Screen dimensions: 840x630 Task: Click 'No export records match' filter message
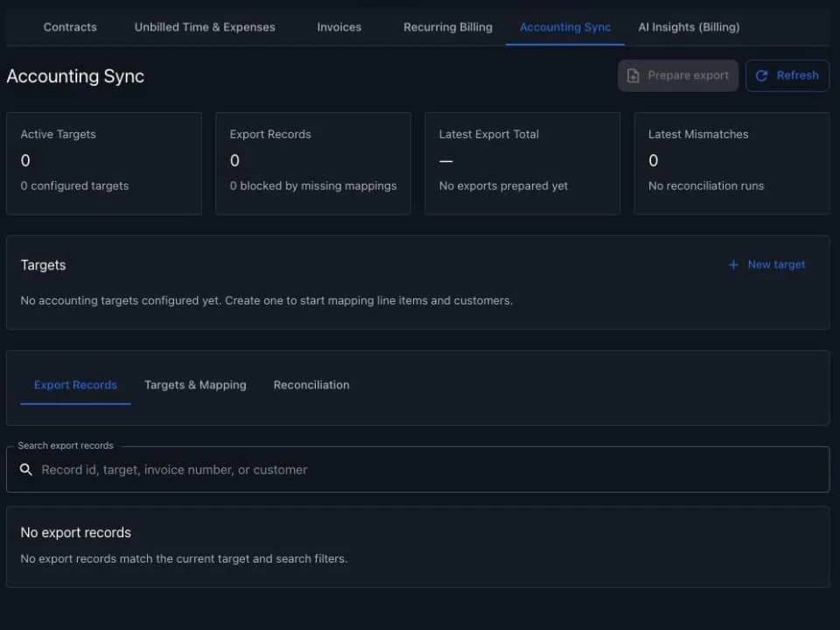(185, 559)
